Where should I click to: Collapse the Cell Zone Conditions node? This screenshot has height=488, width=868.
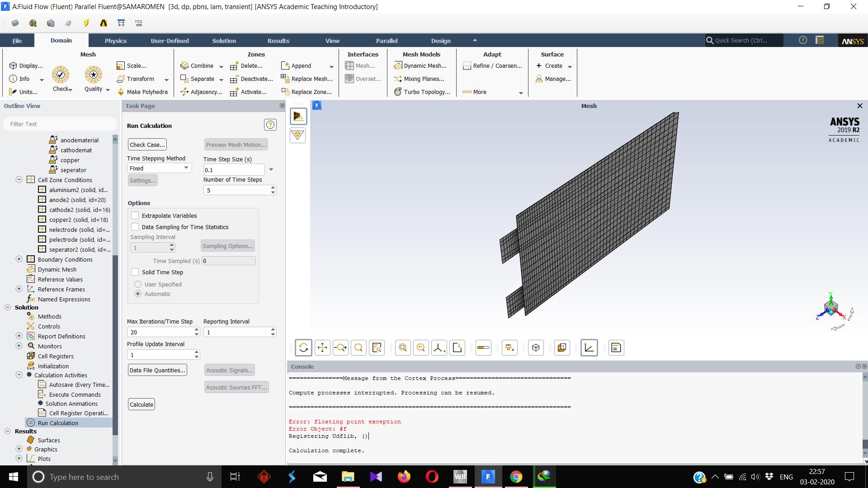pyautogui.click(x=19, y=180)
